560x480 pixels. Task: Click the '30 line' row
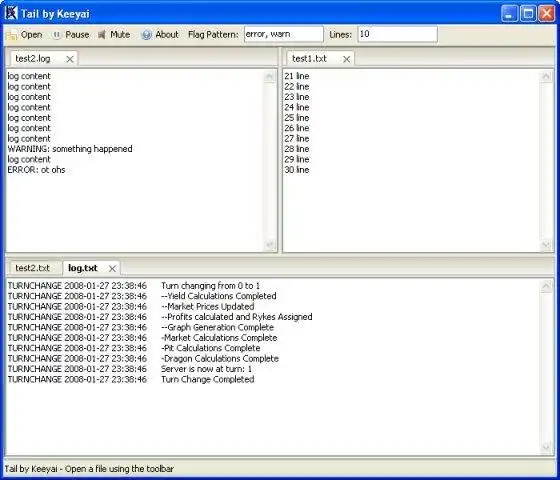(297, 170)
